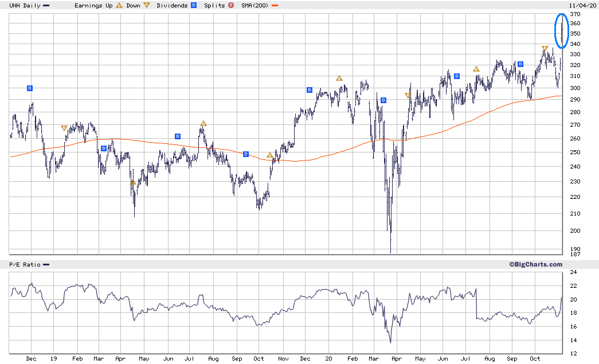Click the earnings-down marker in April 2020
Screen dimensions: 599x364
click(408, 96)
